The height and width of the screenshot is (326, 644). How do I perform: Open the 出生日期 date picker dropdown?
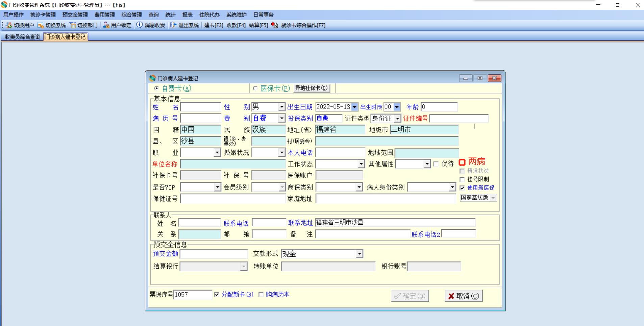pos(354,107)
